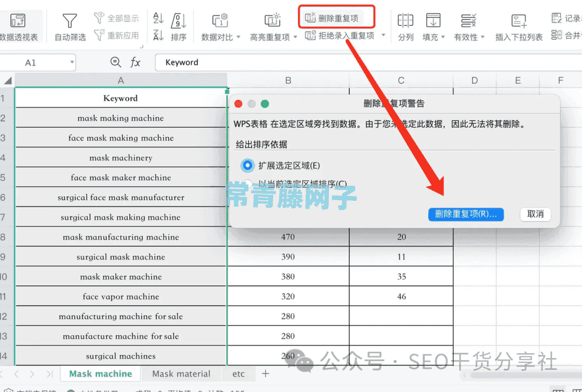Go to previous sheet arrow
The height and width of the screenshot is (392, 582).
click(x=16, y=374)
